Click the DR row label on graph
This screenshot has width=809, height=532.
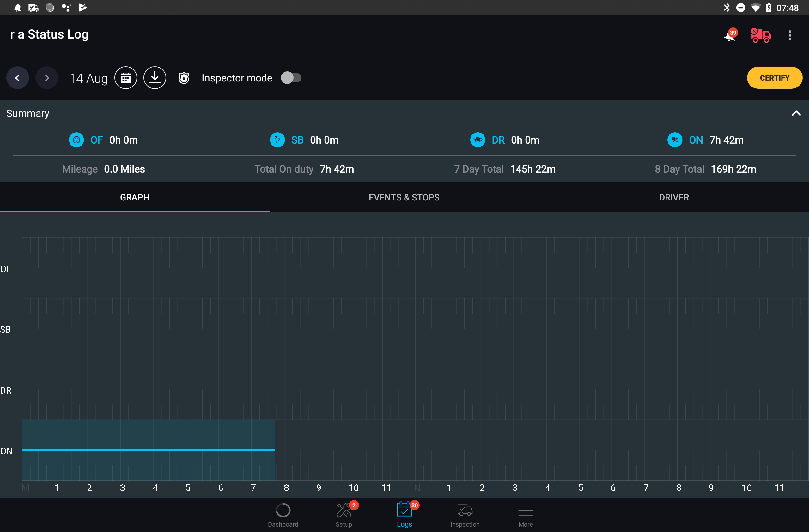point(6,391)
